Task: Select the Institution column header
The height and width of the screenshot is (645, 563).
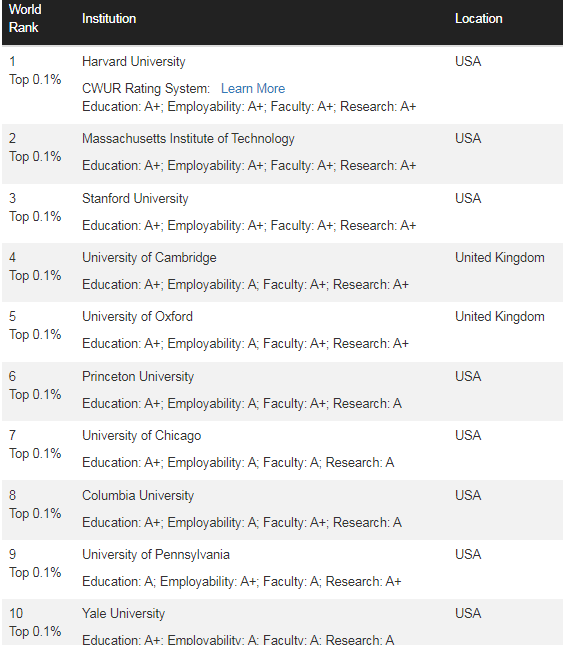Action: pyautogui.click(x=109, y=19)
